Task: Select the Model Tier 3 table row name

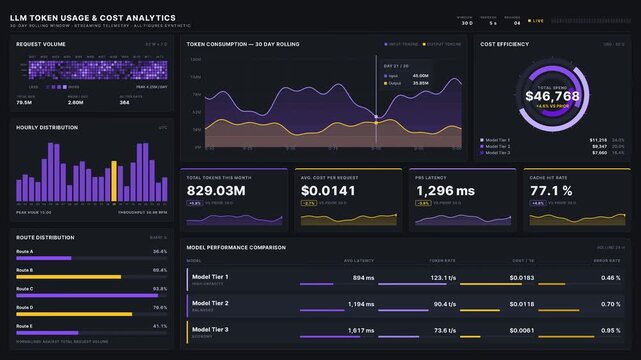Action: [210, 329]
